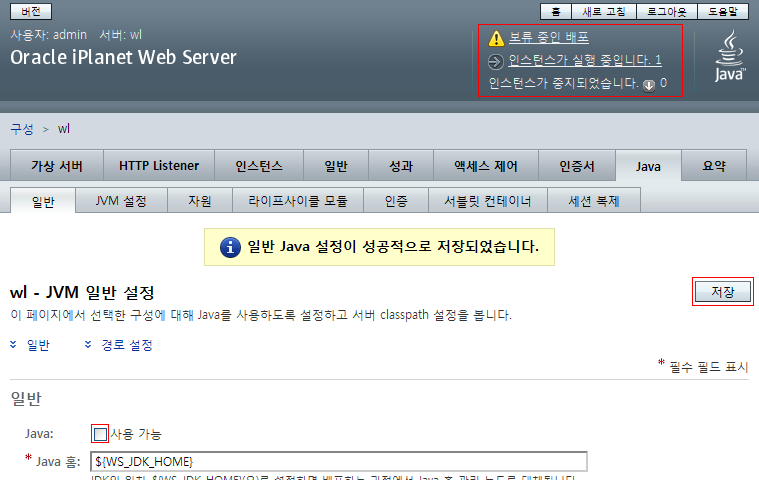Click the Oracle iPlanet Web Server title

(123, 58)
